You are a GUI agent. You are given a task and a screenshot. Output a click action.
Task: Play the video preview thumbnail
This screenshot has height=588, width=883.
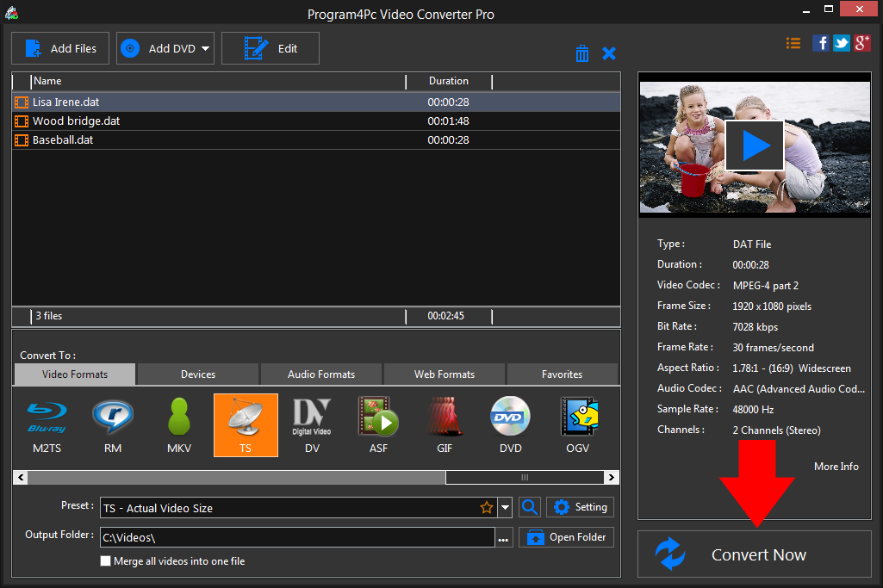755,145
